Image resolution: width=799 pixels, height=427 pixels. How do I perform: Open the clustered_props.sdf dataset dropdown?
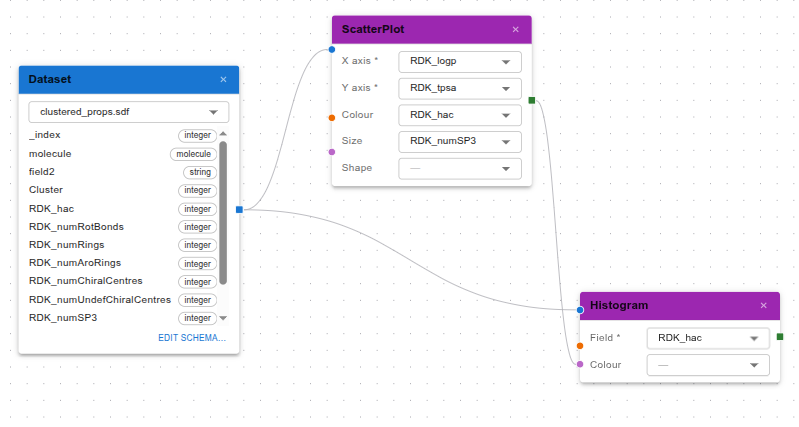[128, 112]
